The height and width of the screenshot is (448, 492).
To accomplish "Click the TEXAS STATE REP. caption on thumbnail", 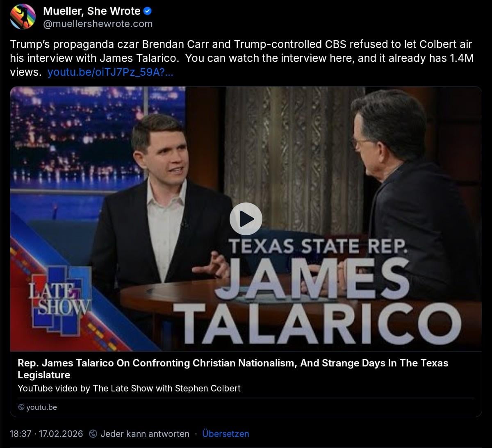I will pyautogui.click(x=318, y=246).
